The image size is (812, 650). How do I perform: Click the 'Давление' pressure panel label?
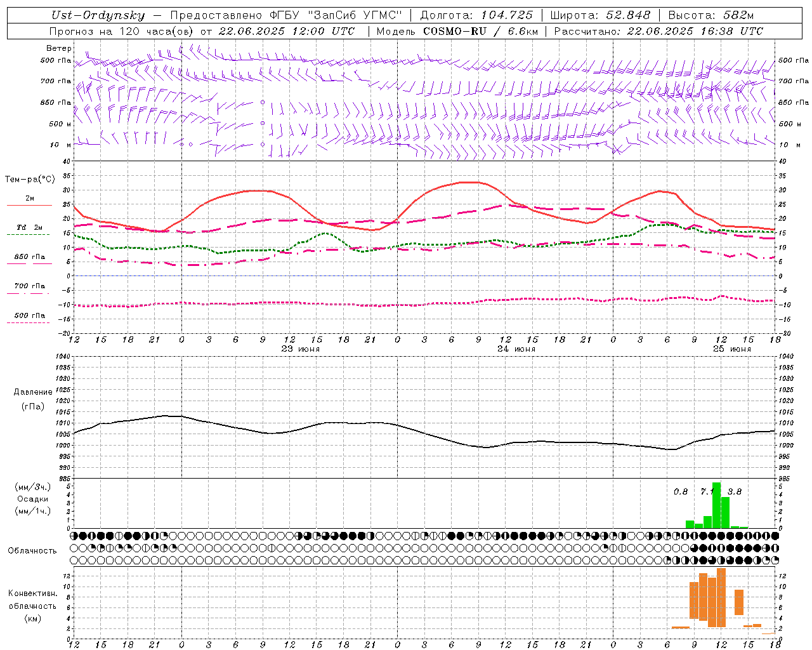[33, 392]
